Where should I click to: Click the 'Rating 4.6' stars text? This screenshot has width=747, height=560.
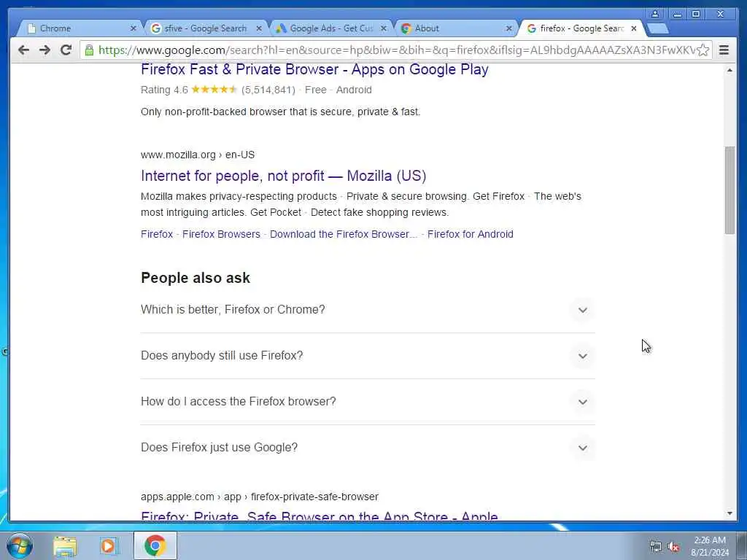point(189,90)
